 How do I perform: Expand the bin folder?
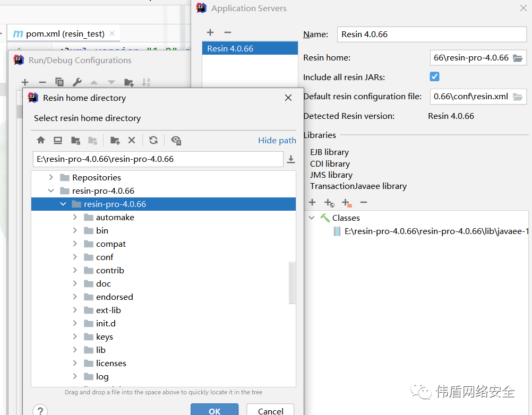(x=75, y=230)
